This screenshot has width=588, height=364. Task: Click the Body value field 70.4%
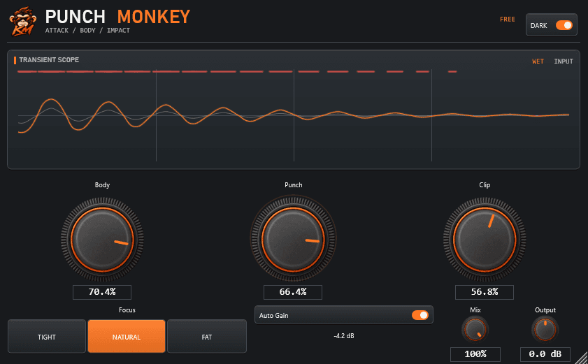pos(102,292)
